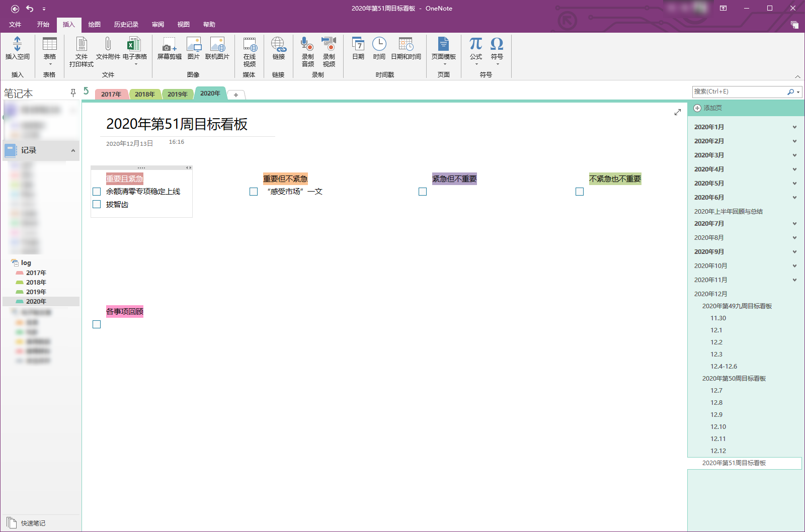Toggle the 2020年6月 page group chevron

coord(794,198)
